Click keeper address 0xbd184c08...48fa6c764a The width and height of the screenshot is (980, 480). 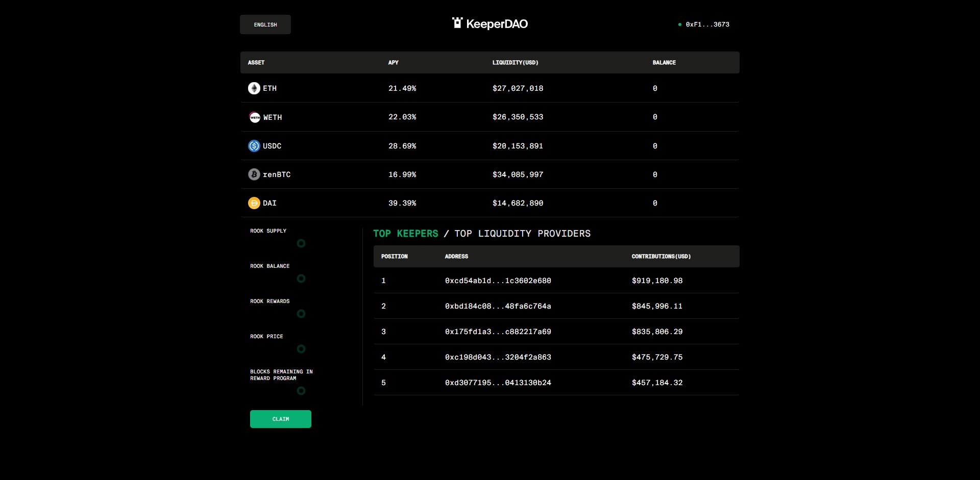[x=498, y=306]
